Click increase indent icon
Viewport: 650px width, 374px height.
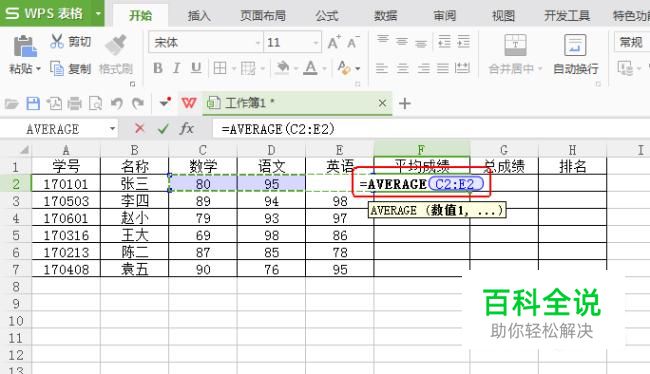463,41
